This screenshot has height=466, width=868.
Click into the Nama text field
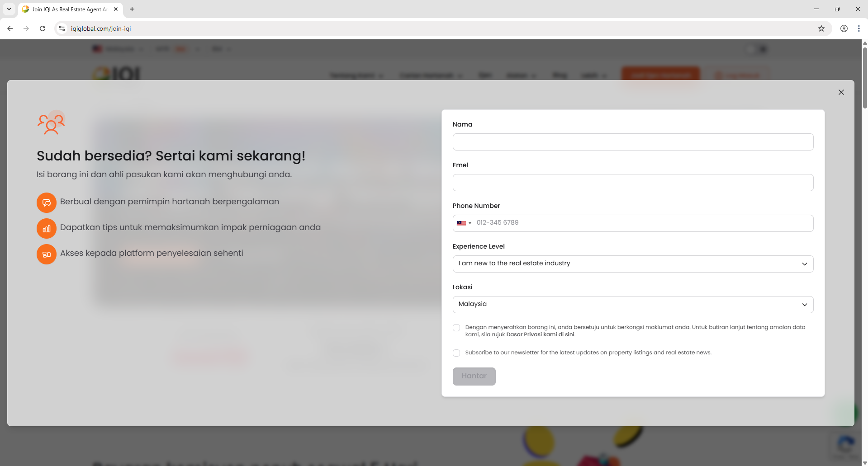(x=632, y=142)
